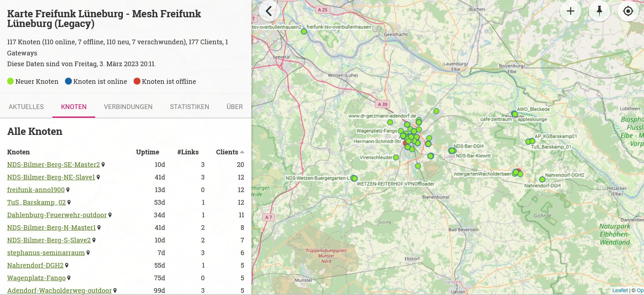Click the location pin beside Wagenplatz-Fango
This screenshot has width=644, height=295.
(69, 278)
